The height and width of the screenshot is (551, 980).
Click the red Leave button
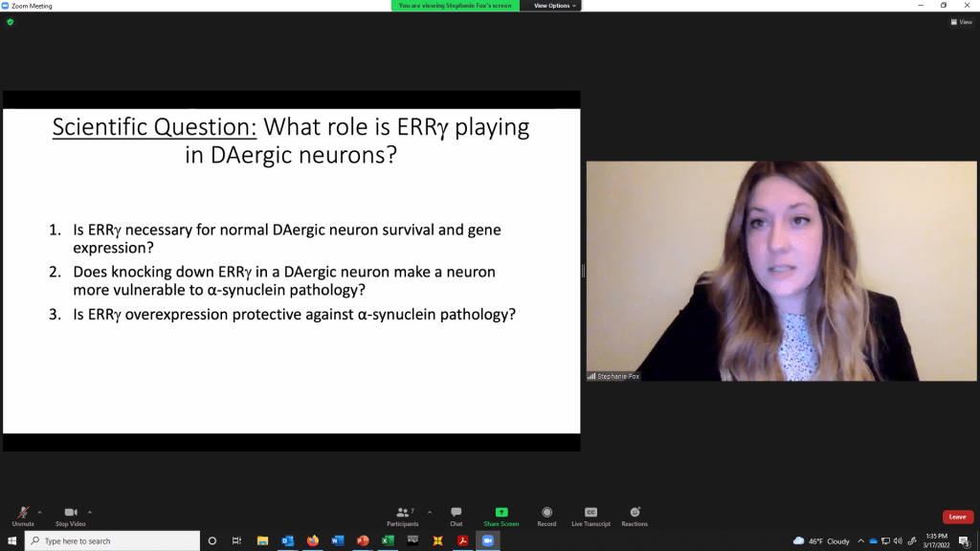click(x=957, y=517)
